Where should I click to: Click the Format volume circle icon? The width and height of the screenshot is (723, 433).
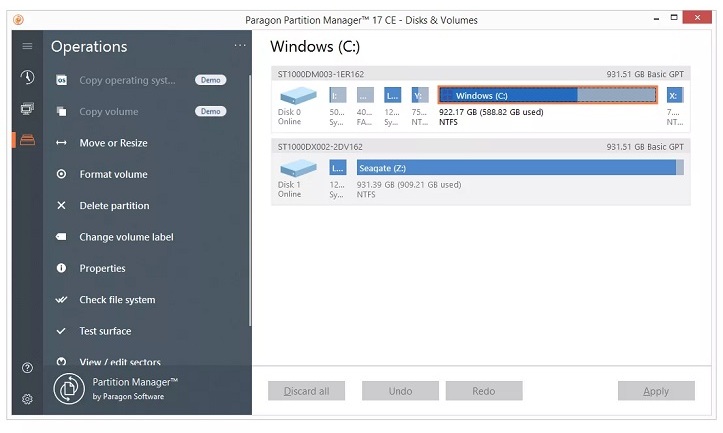click(61, 174)
